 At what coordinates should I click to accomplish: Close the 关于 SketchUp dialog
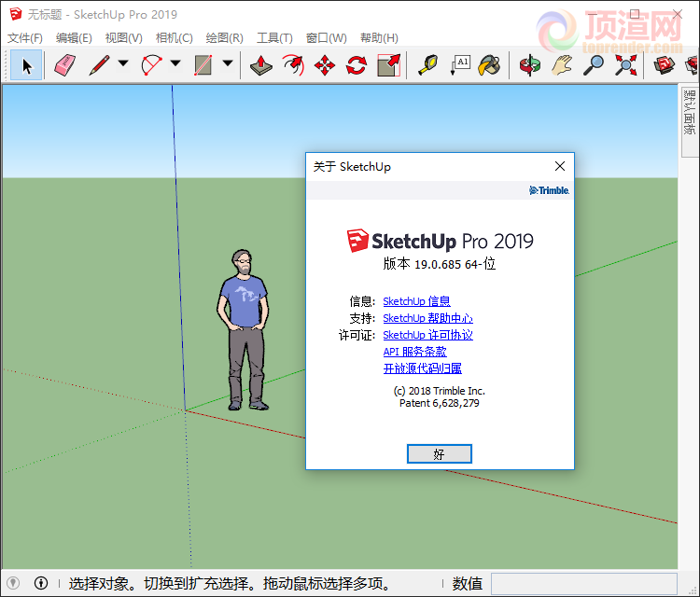[x=560, y=166]
